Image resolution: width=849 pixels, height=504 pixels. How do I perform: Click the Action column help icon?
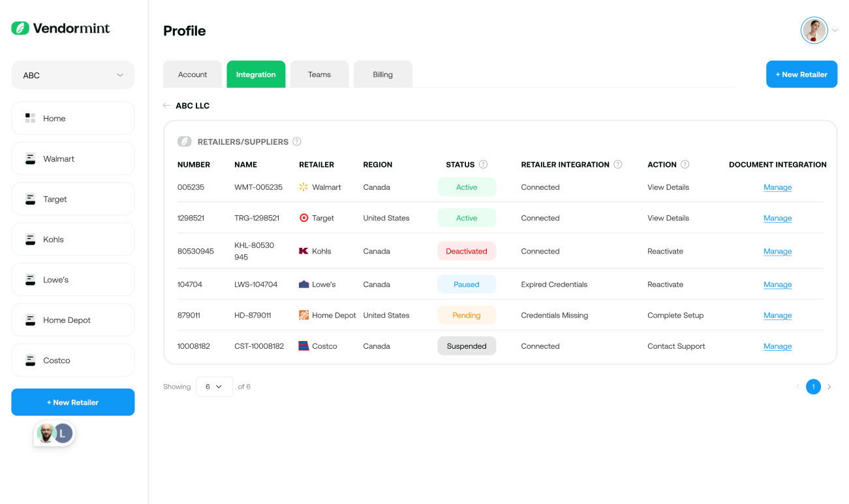[685, 164]
